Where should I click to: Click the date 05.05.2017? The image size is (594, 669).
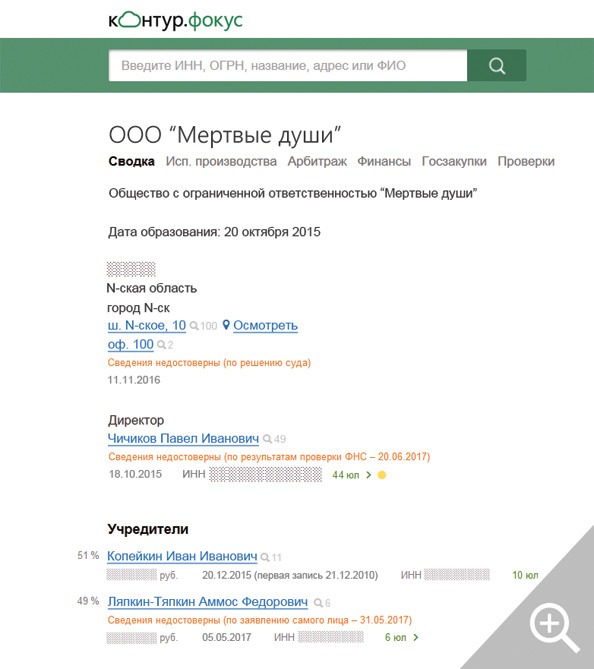pyautogui.click(x=227, y=637)
